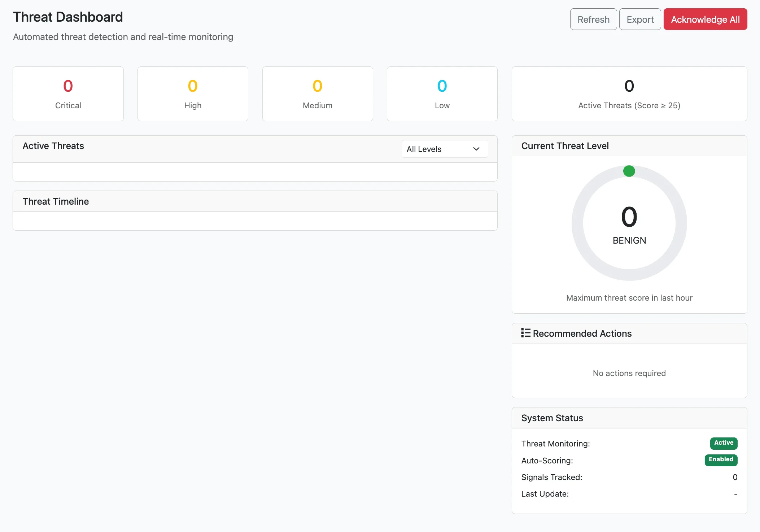This screenshot has width=760, height=532.
Task: Click the Export button
Action: click(x=640, y=19)
